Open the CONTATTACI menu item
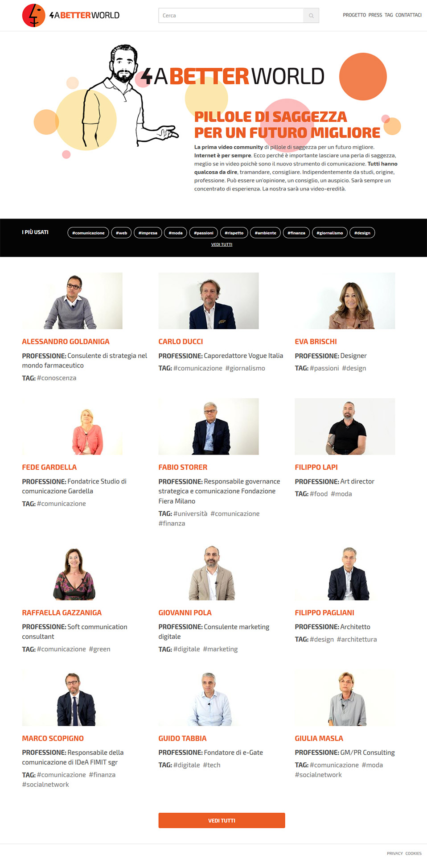The height and width of the screenshot is (868, 427). click(408, 15)
